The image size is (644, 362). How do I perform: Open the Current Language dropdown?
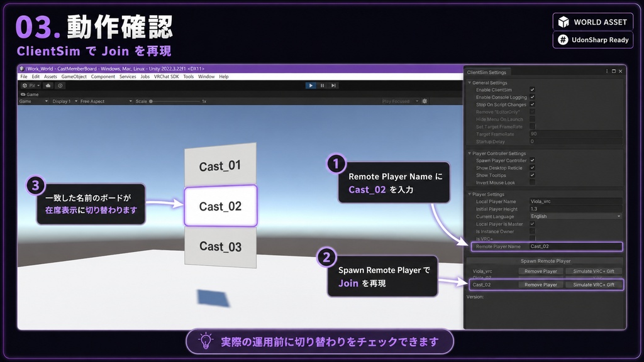(x=576, y=216)
